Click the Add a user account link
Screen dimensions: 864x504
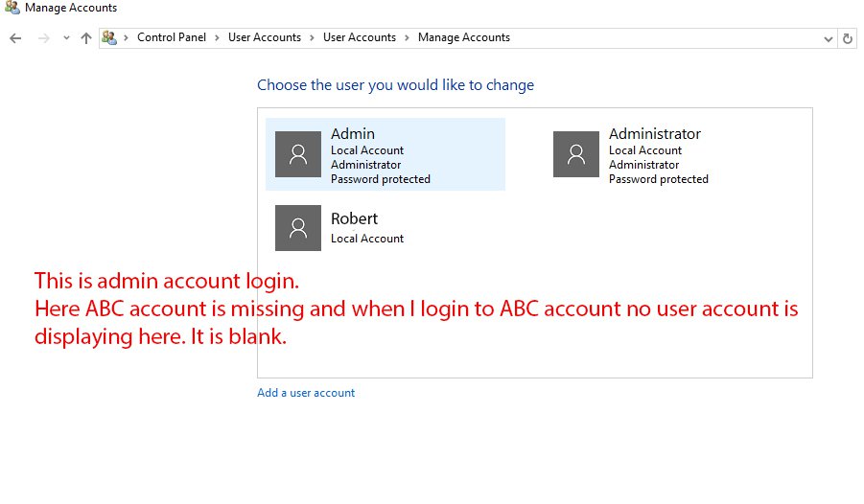pos(306,393)
